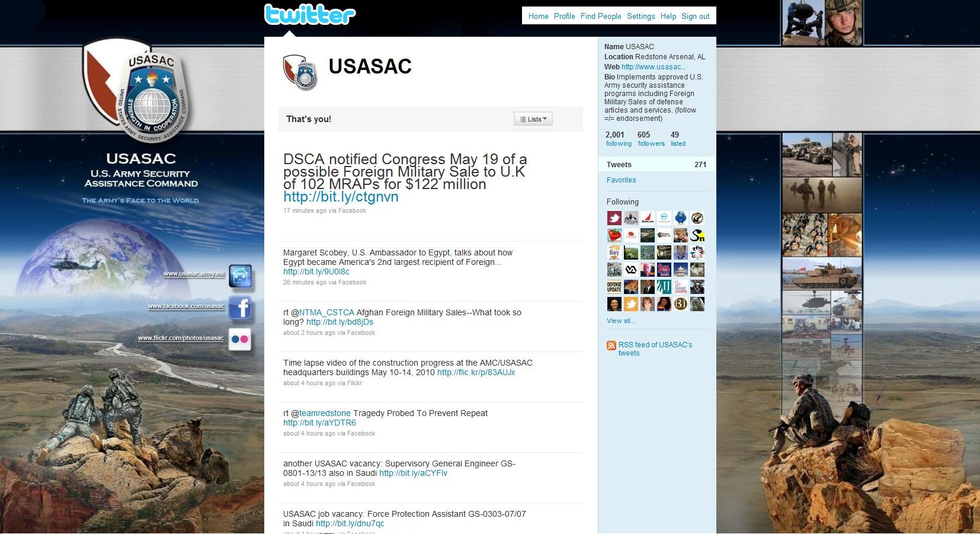Click 'Location Redstone Arsenal, AL' text
This screenshot has width=980, height=534.
tap(655, 57)
